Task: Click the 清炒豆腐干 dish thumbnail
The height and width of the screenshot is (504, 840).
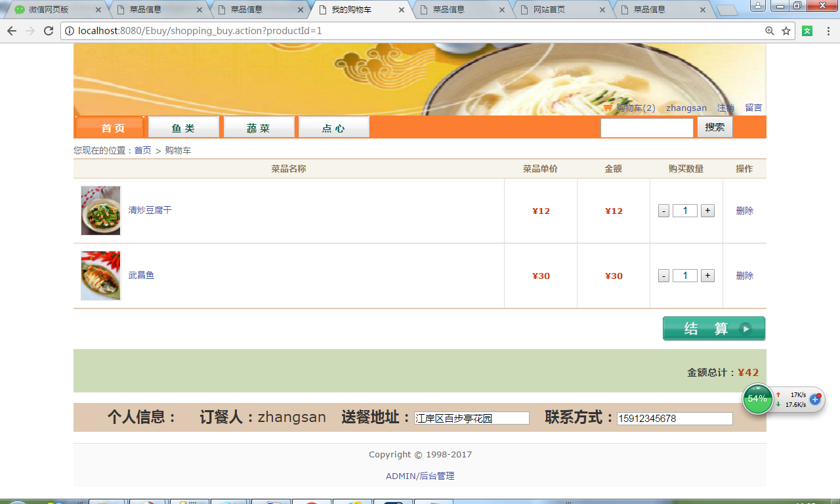Action: (x=101, y=211)
